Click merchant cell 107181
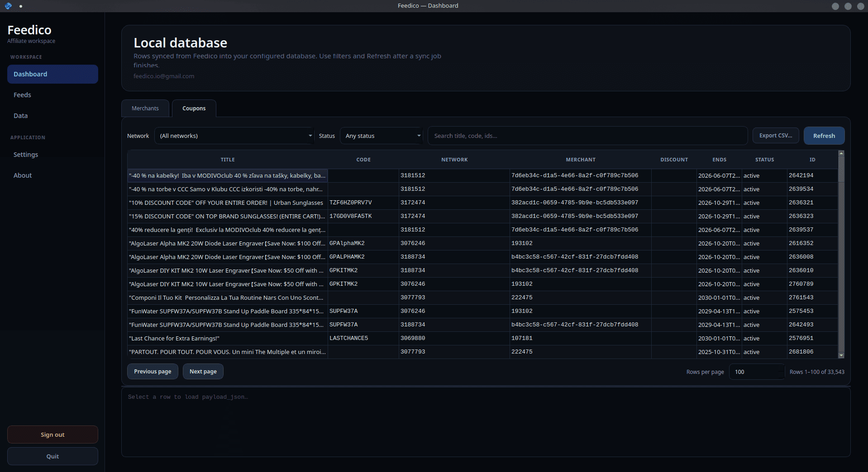 (x=581, y=338)
